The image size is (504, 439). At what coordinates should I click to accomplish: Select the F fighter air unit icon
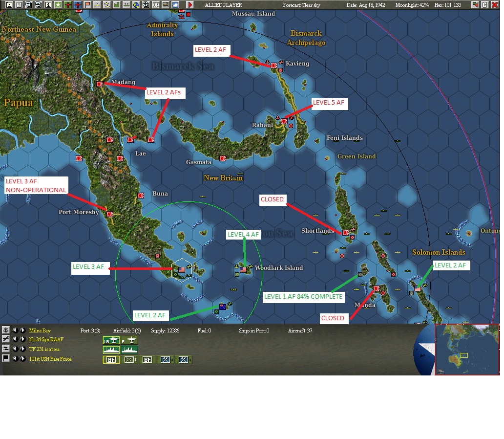tap(129, 340)
